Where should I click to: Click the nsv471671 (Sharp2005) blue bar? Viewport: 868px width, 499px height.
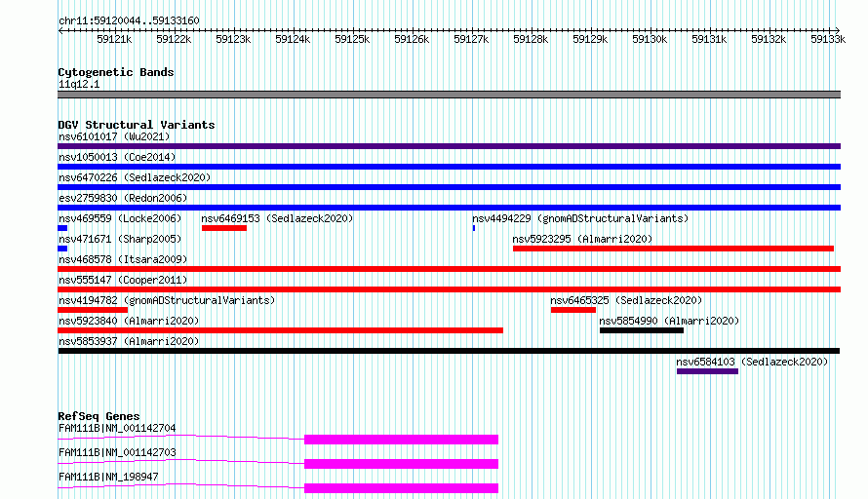pos(62,249)
